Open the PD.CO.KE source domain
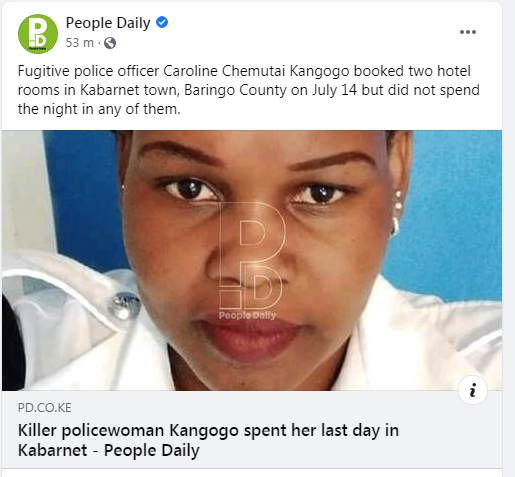 pyautogui.click(x=45, y=408)
